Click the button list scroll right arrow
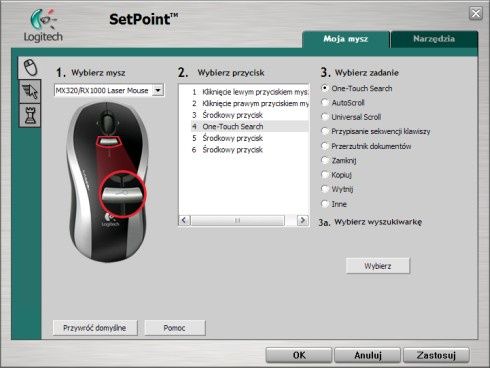 pyautogui.click(x=303, y=220)
